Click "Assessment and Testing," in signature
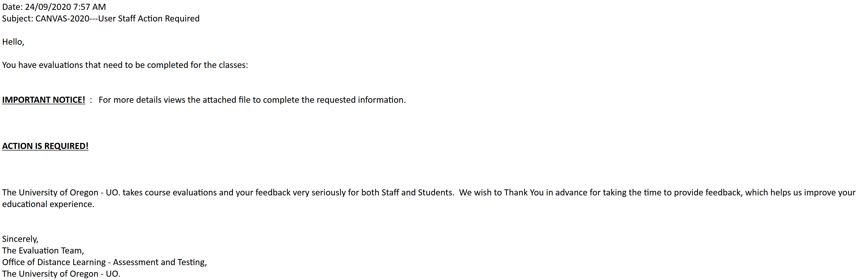868x280 pixels. pos(160,262)
